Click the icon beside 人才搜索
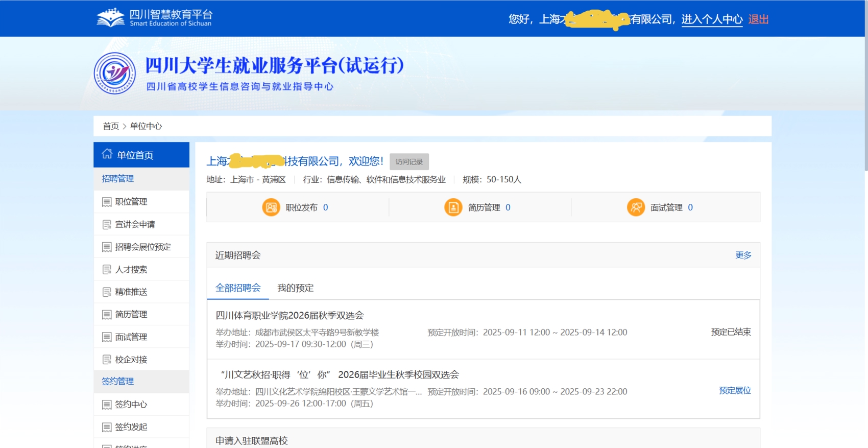868x448 pixels. click(x=107, y=269)
